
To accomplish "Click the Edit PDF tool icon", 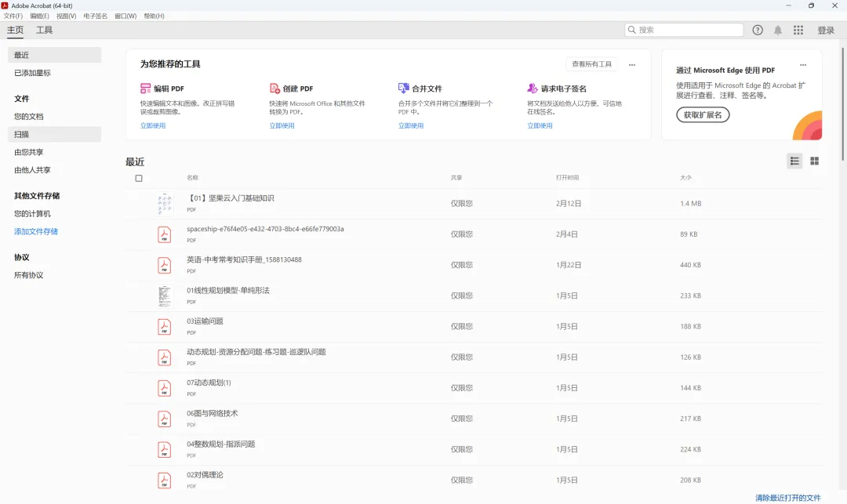I will 145,89.
